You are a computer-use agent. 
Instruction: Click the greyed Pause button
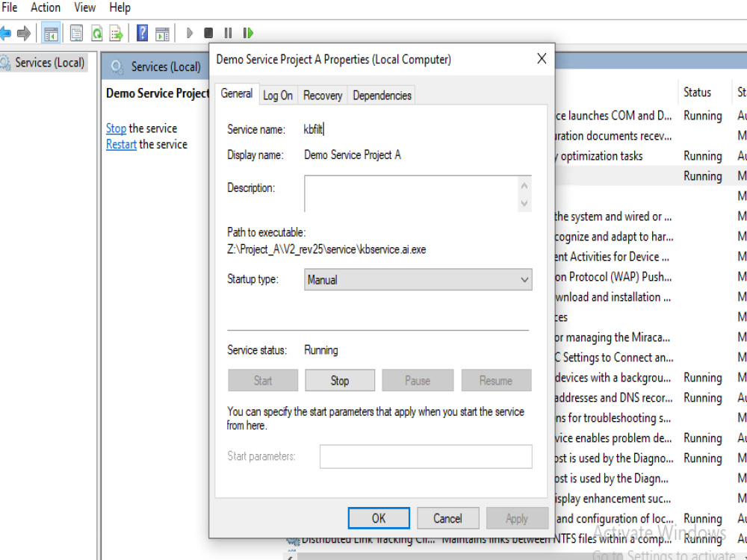[x=418, y=381]
